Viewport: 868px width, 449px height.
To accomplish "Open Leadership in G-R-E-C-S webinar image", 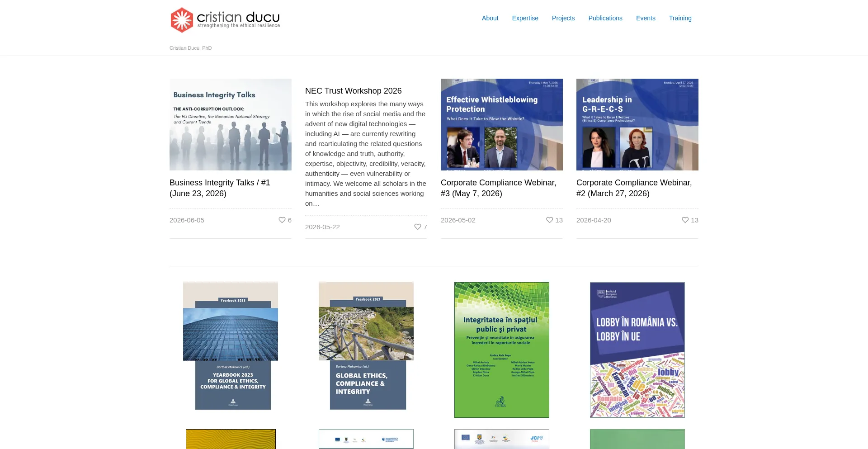I will [637, 125].
